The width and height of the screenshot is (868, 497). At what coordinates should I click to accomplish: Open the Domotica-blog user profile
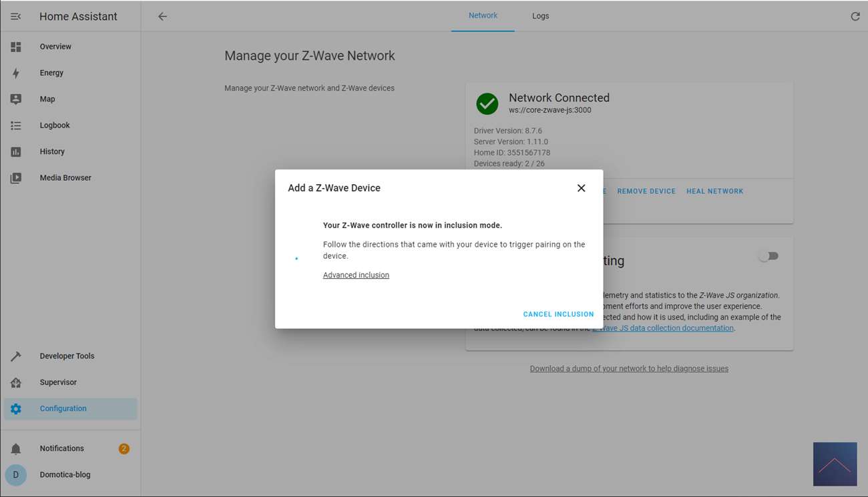(65, 475)
